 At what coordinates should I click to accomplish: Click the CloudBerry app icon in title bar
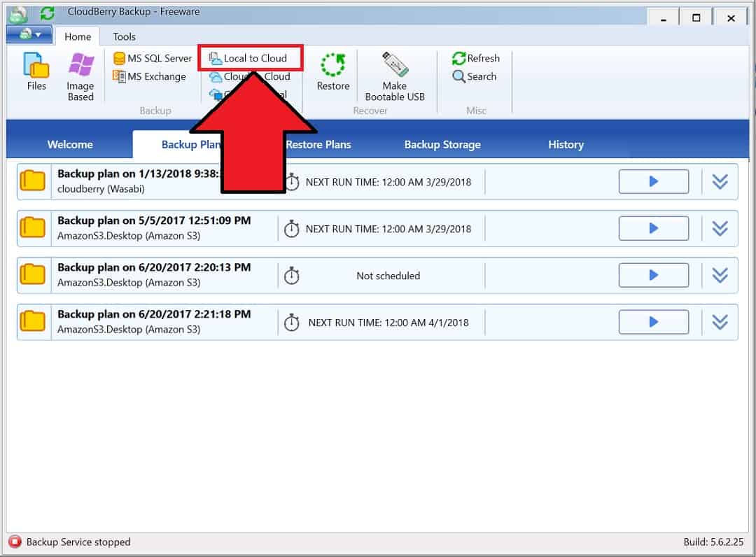point(19,13)
